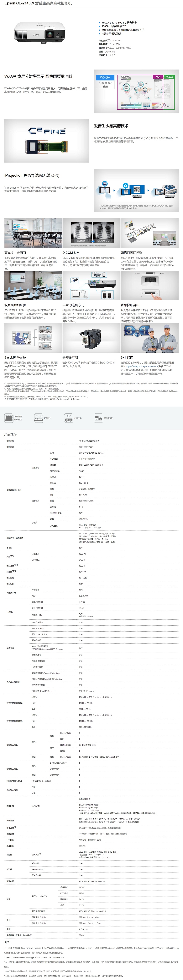
Task: Click the iProjection 投影 section heading
Action: click(x=32, y=175)
